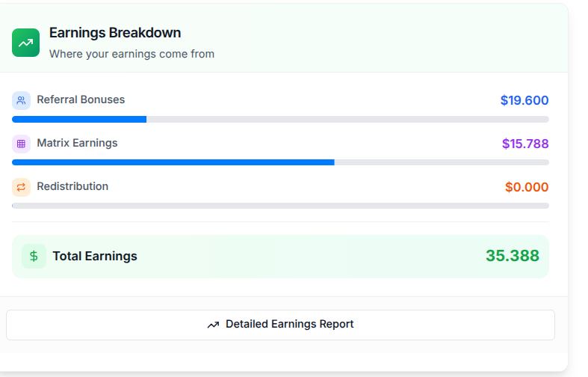The image size is (588, 377).
Task: Click the Redistribution label
Action: coord(72,186)
